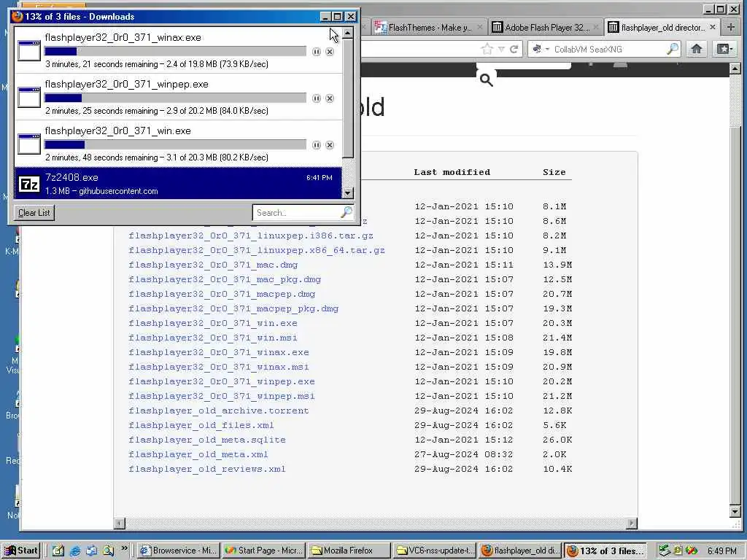The image size is (747, 560).
Task: Pause the flashplayer32_0r0_371_winpep.exe download
Action: pyautogui.click(x=317, y=98)
